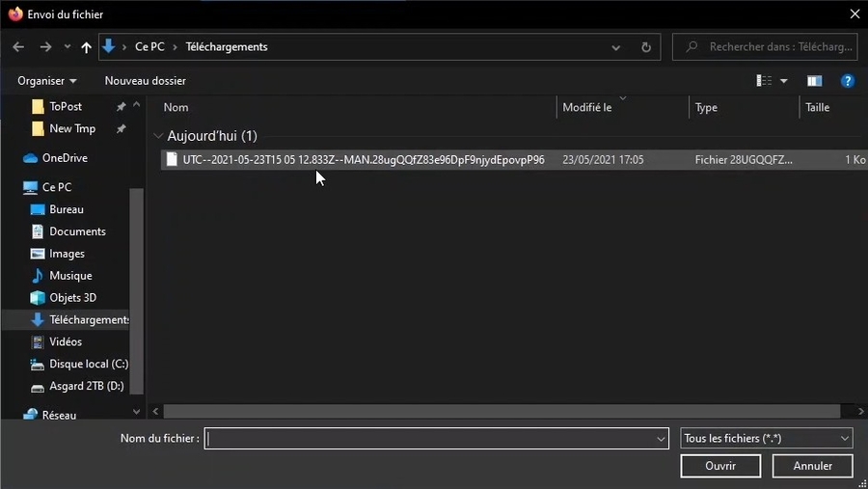The width and height of the screenshot is (868, 489).
Task: Click the Back navigation arrow
Action: click(x=18, y=47)
